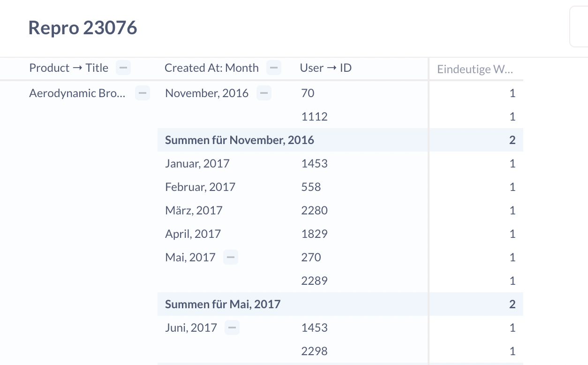The width and height of the screenshot is (588, 365).
Task: Select user ID 1453 under Januar, 2017
Action: tap(314, 163)
